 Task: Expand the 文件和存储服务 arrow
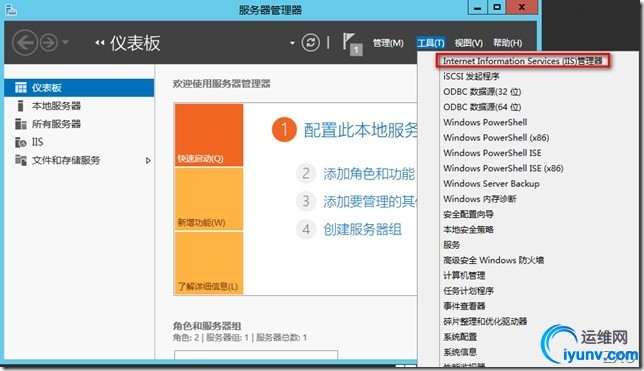click(148, 160)
